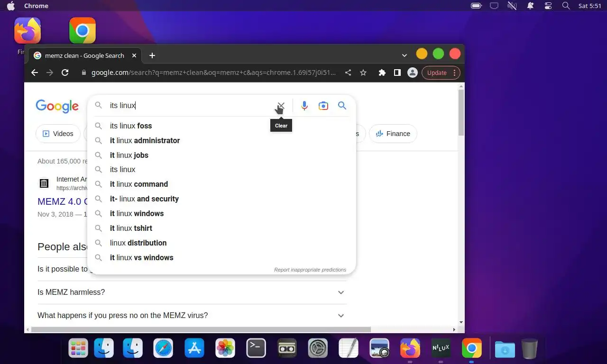Viewport: 607px width, 364px height.
Task: Open the Downloads folder in dock
Action: [505, 349]
